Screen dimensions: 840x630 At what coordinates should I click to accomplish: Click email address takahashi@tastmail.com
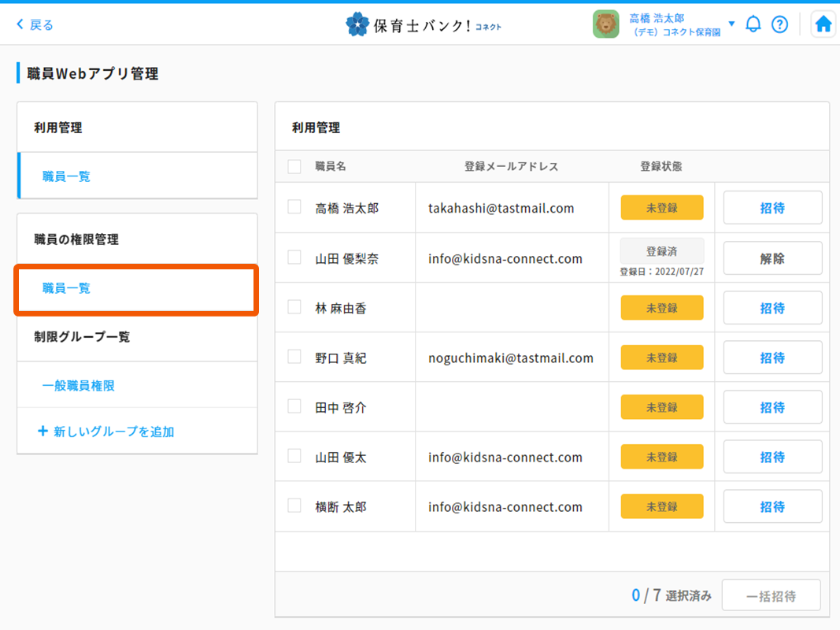click(501, 209)
